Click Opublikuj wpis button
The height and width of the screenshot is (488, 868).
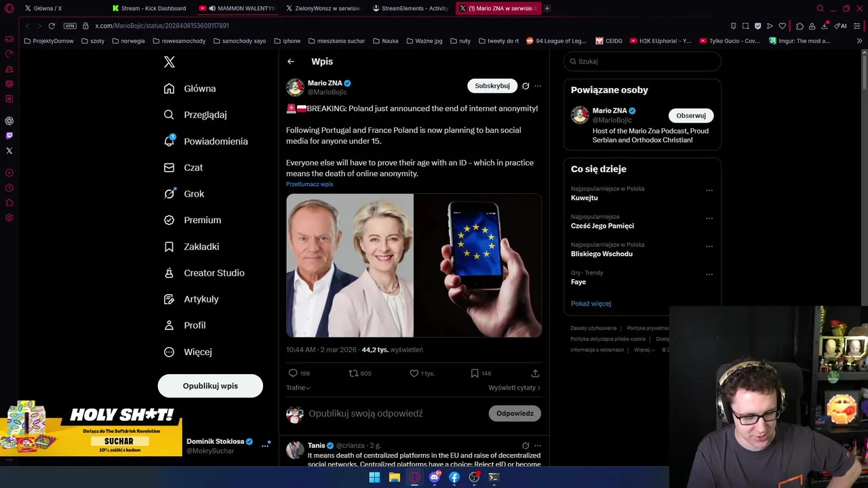210,386
